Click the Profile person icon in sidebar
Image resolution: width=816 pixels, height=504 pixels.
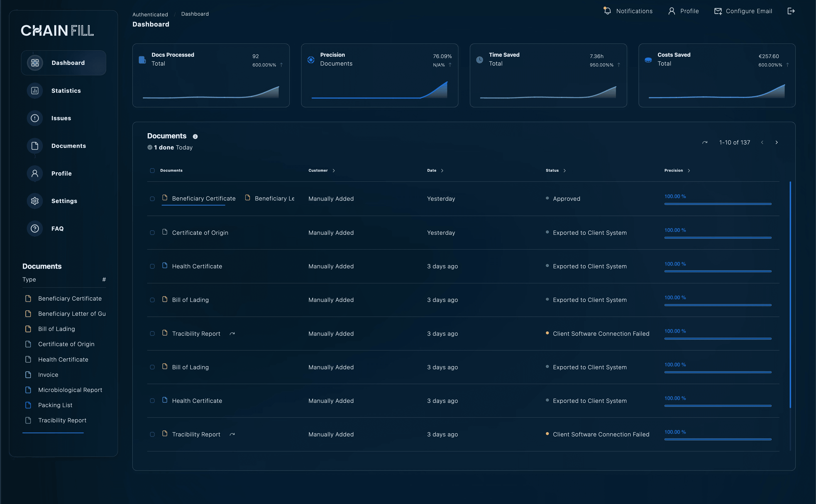click(35, 173)
